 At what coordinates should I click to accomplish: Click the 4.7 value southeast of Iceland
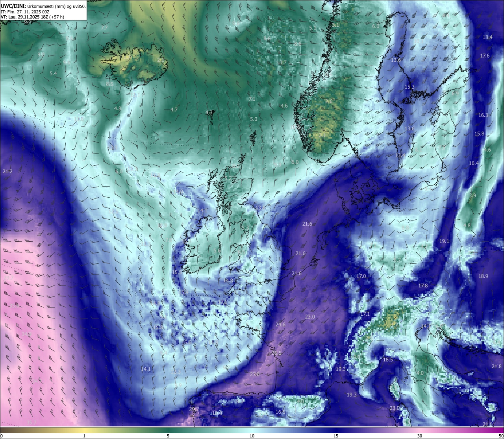[x=174, y=109]
